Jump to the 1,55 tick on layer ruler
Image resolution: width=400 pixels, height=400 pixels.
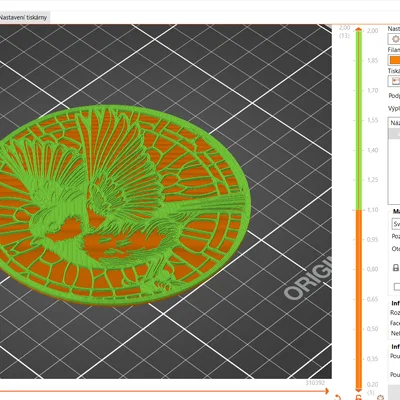[372, 120]
